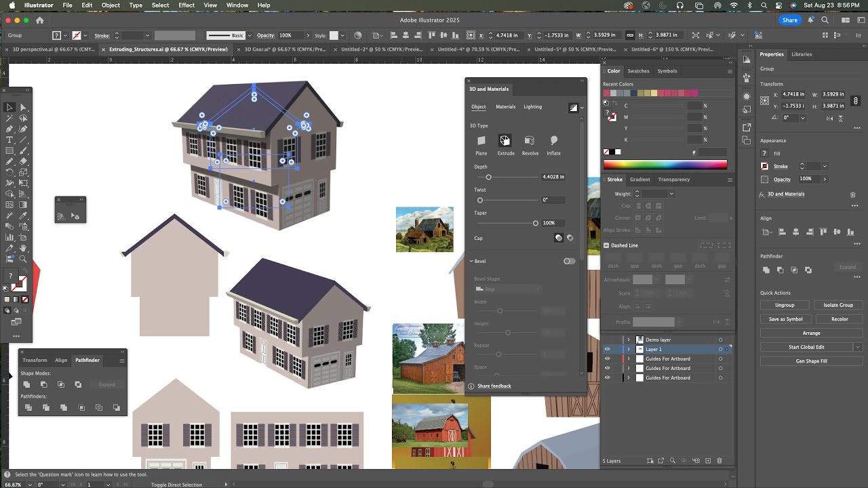This screenshot has height=488, width=868.
Task: Delete the 3D and Materials effect
Action: (x=852, y=195)
